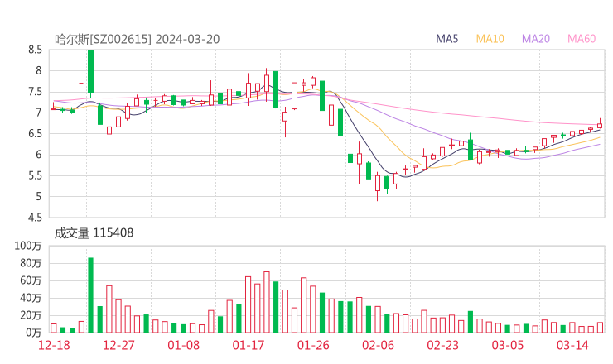
Task: Click the rightmost volume bar
Action: click(x=600, y=328)
